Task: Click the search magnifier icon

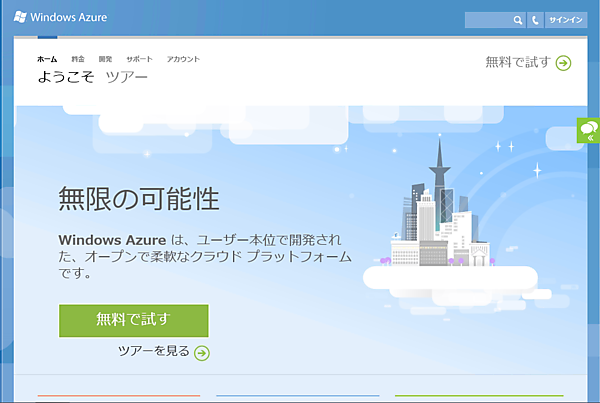Action: pos(517,20)
